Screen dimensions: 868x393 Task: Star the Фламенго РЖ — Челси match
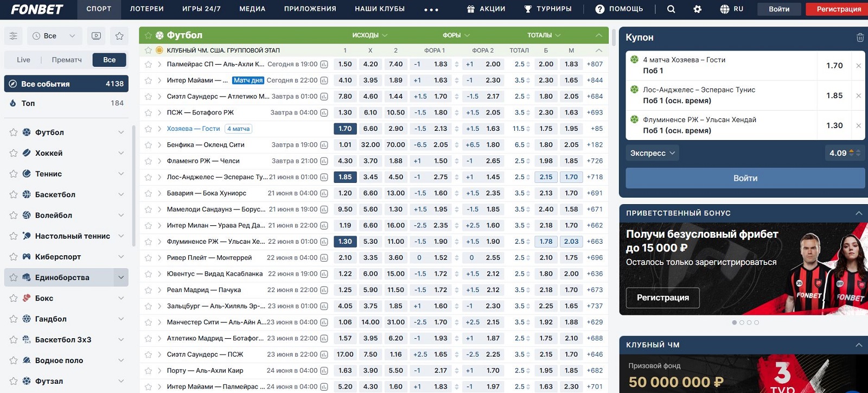[x=148, y=161]
